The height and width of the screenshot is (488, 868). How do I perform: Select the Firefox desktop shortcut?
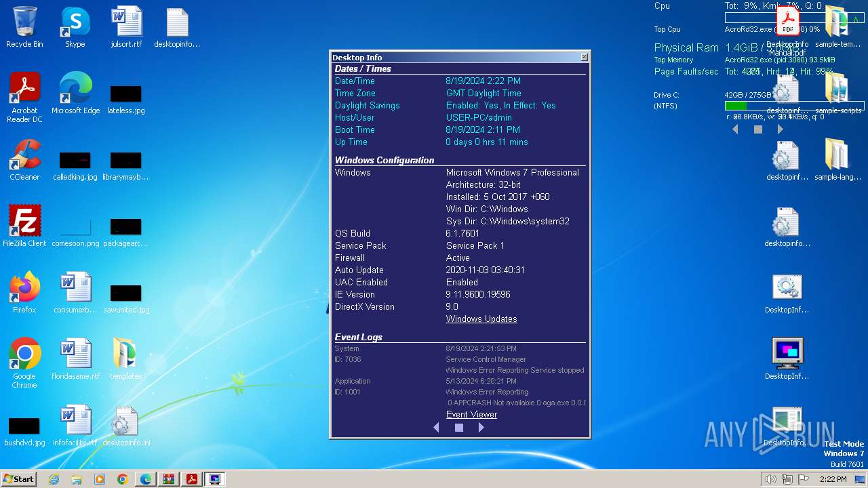[24, 293]
